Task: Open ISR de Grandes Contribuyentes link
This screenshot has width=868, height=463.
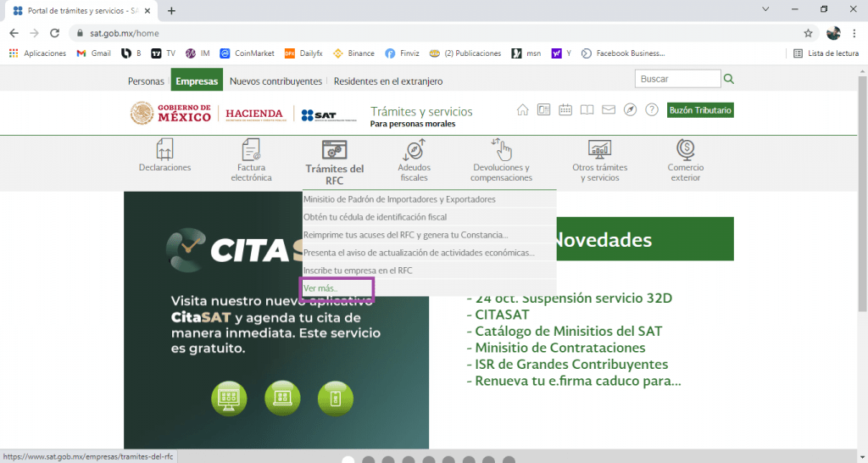Action: pos(567,365)
